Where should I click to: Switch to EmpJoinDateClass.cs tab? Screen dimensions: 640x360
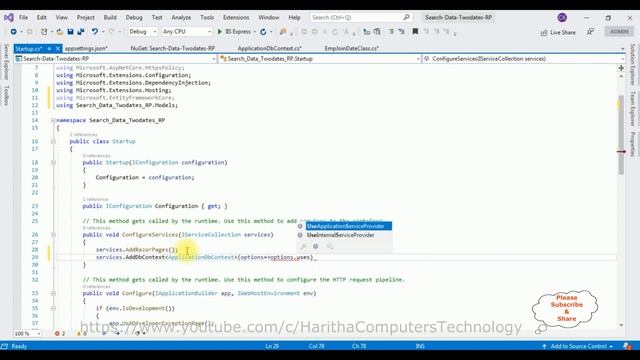click(x=352, y=48)
